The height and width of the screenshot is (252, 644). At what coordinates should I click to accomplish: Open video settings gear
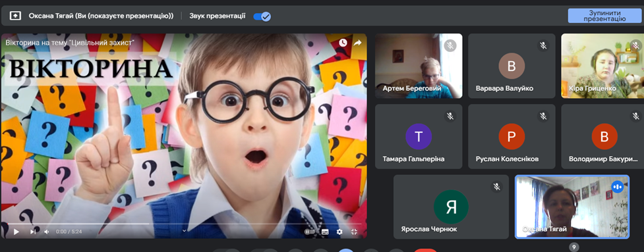point(339,232)
